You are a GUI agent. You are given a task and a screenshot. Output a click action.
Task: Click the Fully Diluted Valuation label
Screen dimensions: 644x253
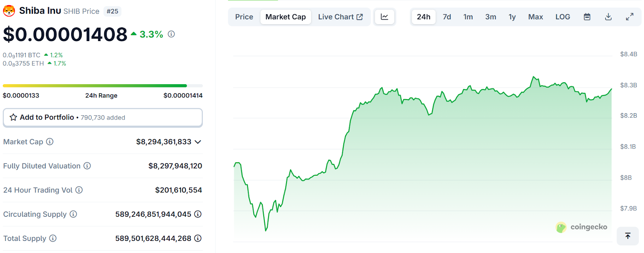pos(42,166)
